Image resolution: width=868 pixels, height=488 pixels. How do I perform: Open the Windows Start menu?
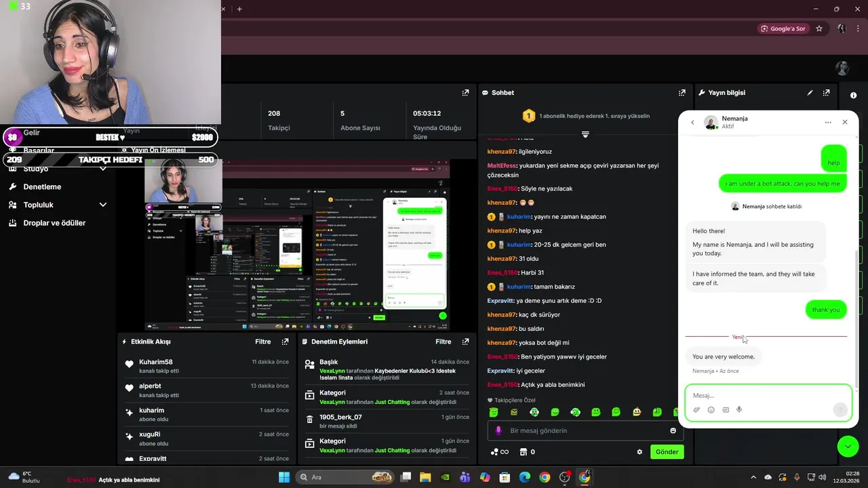point(284,477)
